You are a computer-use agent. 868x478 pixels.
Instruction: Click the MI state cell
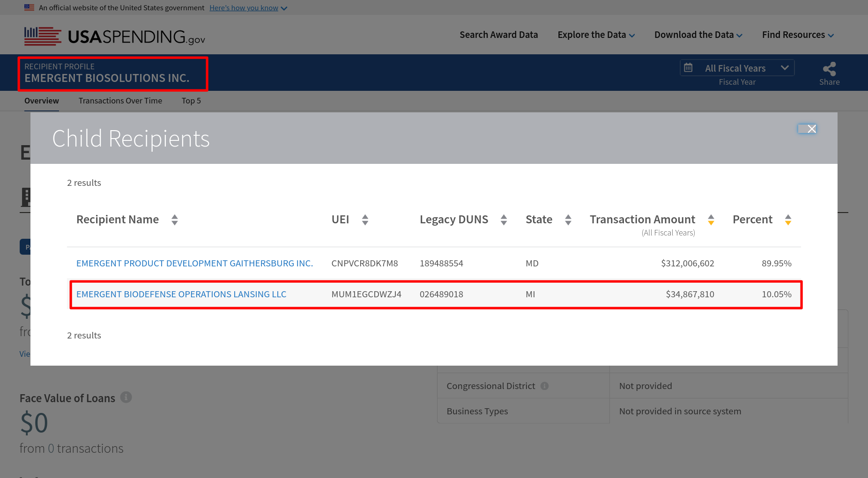click(530, 294)
